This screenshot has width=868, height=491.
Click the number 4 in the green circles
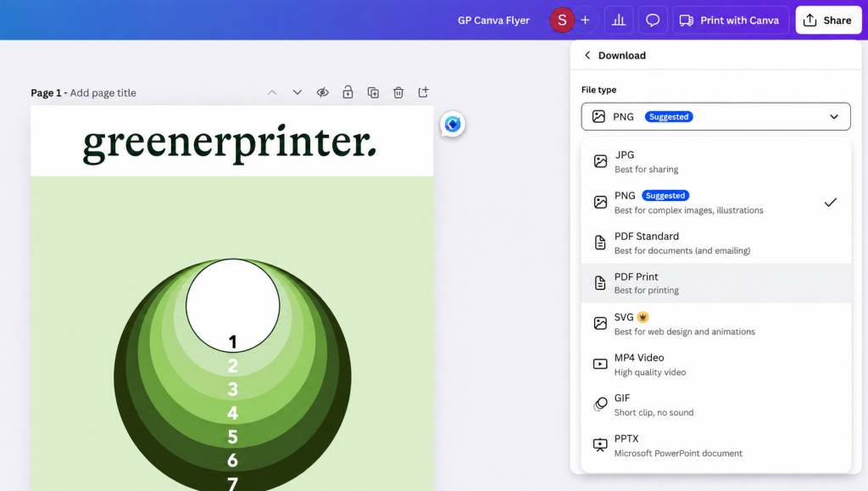click(x=232, y=413)
